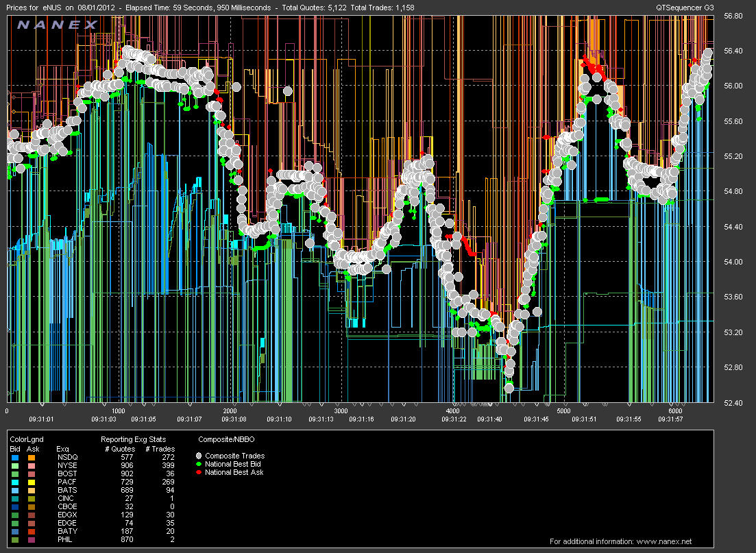
Task: Click the PACF ask color swatch
Action: tap(32, 482)
